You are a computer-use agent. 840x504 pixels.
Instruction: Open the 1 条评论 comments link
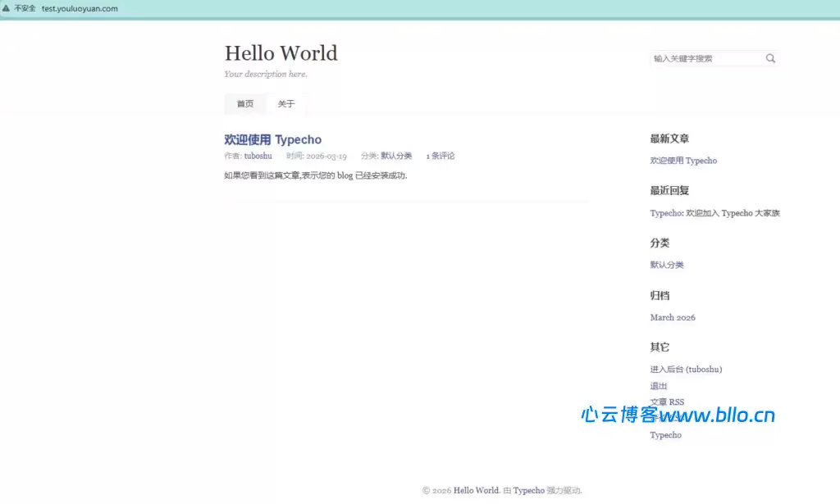pos(440,156)
